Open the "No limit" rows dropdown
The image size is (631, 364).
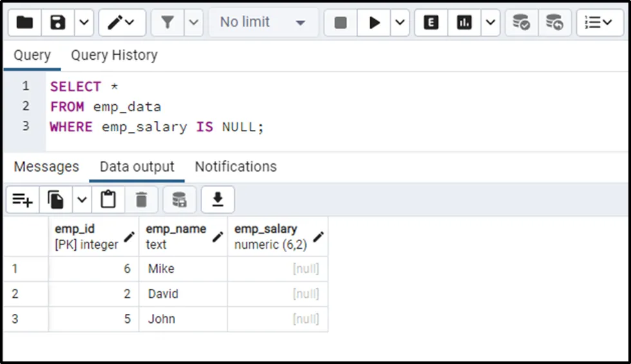click(263, 23)
